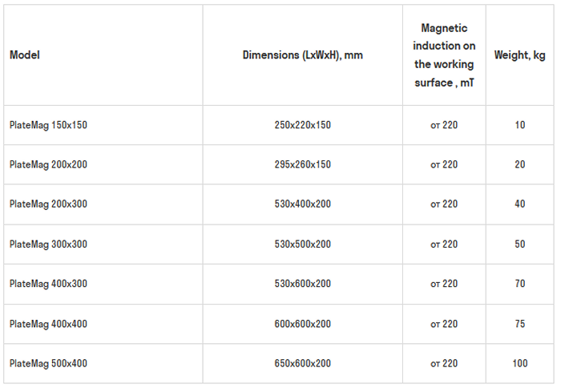Click the Weight, kg column header
Screen dimensions: 561x392
coord(519,55)
